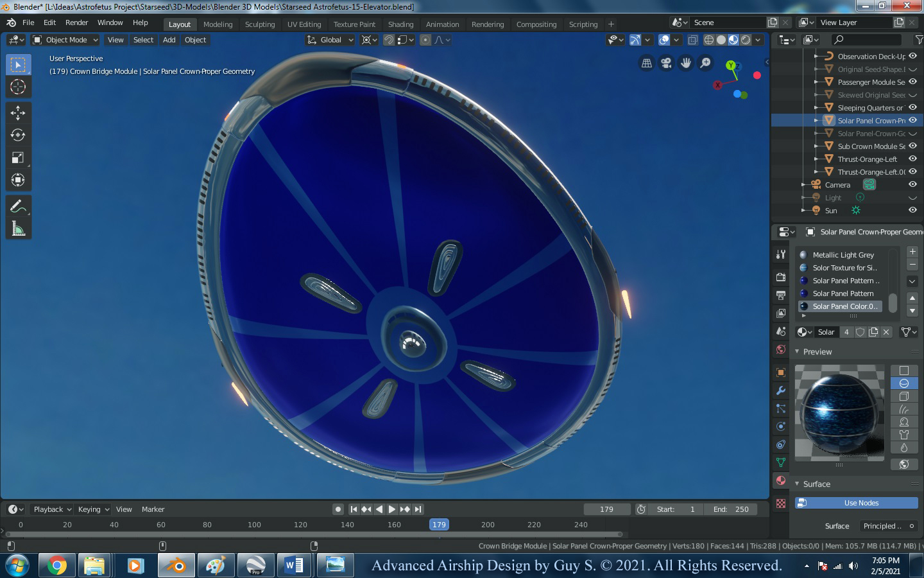Viewport: 924px width, 578px height.
Task: Hide the Camera in outliner
Action: coord(912,185)
